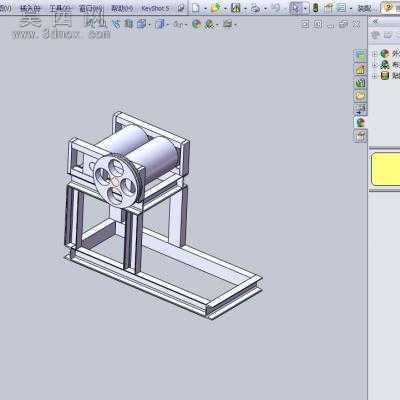Activate the Select cursor tool
The width and height of the screenshot is (400, 400).
pos(295,8)
